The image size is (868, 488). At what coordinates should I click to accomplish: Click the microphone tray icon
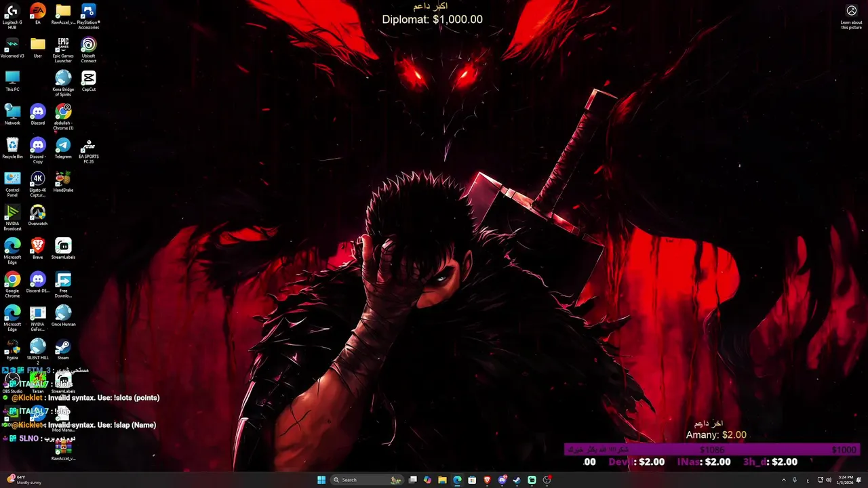(795, 480)
